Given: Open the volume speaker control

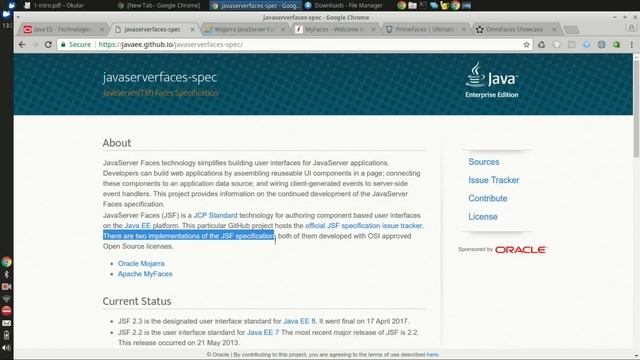Looking at the screenshot, I should coord(7,348).
